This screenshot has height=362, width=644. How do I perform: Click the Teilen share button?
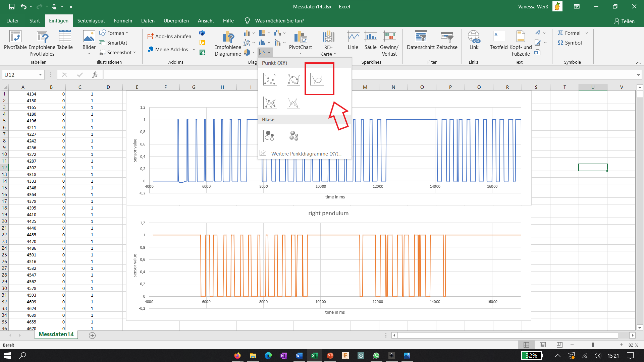624,21
